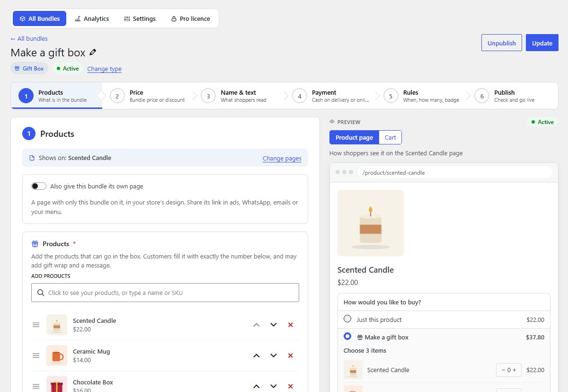568x392 pixels.
Task: Click the Add Products search field
Action: 165,293
